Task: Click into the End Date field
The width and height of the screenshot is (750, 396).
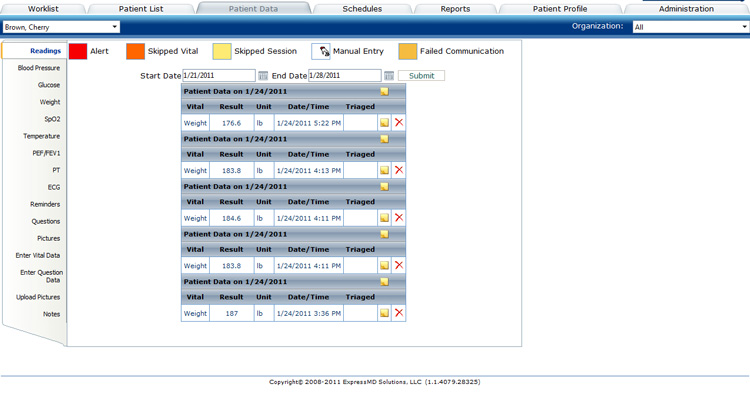Action: 345,76
